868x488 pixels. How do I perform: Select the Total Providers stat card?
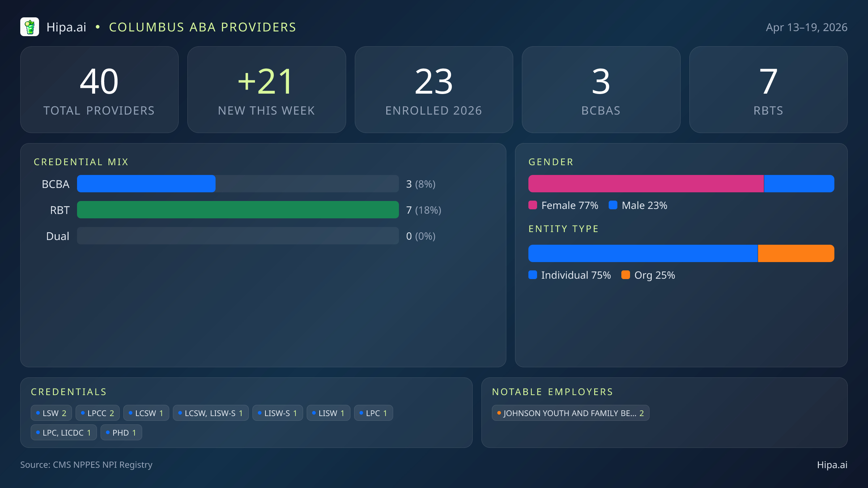point(100,89)
